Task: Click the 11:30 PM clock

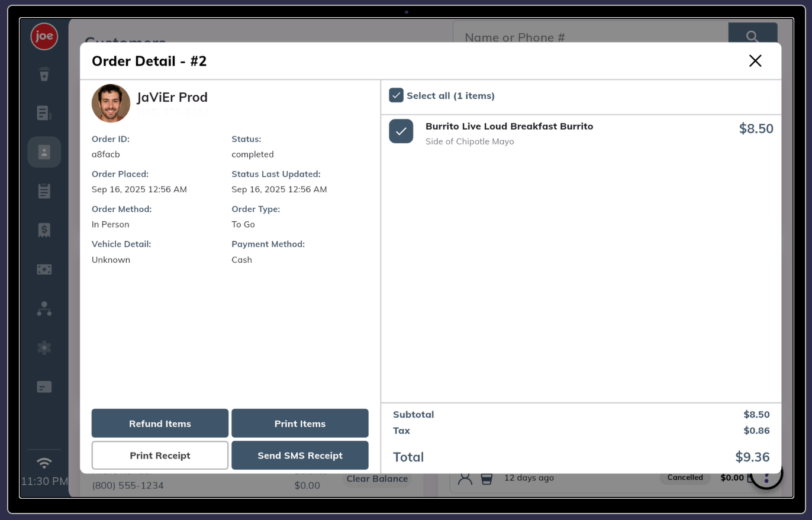Action: pyautogui.click(x=44, y=482)
